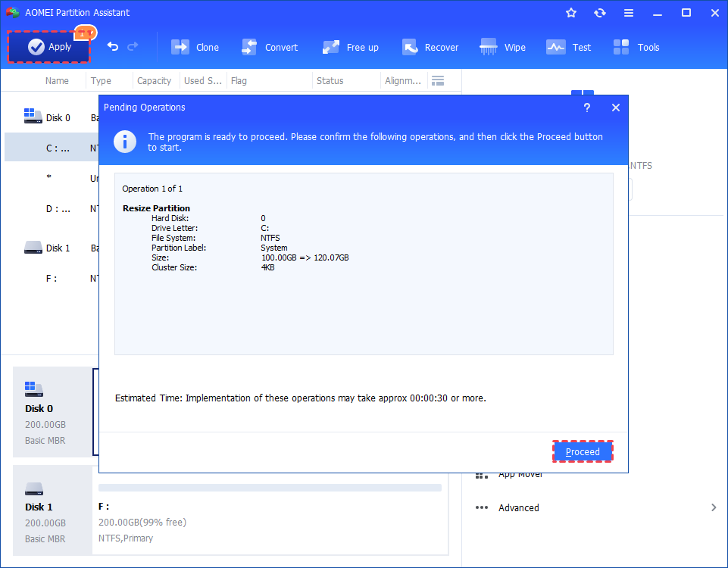Sort by Name column header
This screenshot has width=728, height=568.
(57, 81)
